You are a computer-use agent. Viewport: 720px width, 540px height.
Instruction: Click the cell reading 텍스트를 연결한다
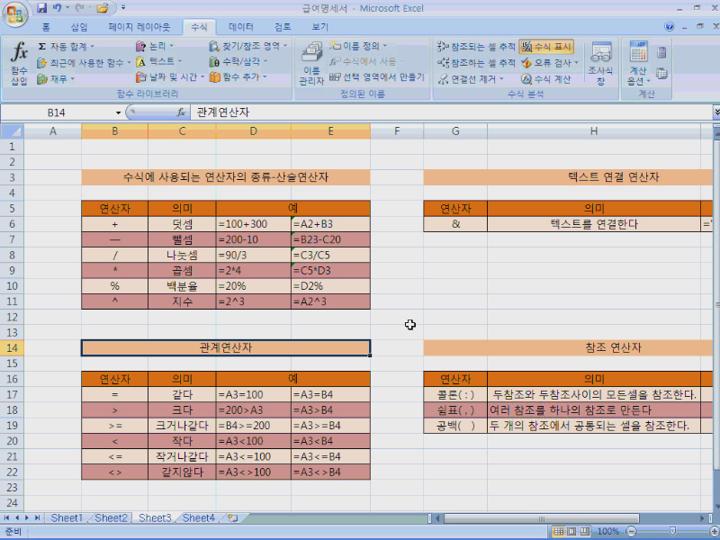594,224
